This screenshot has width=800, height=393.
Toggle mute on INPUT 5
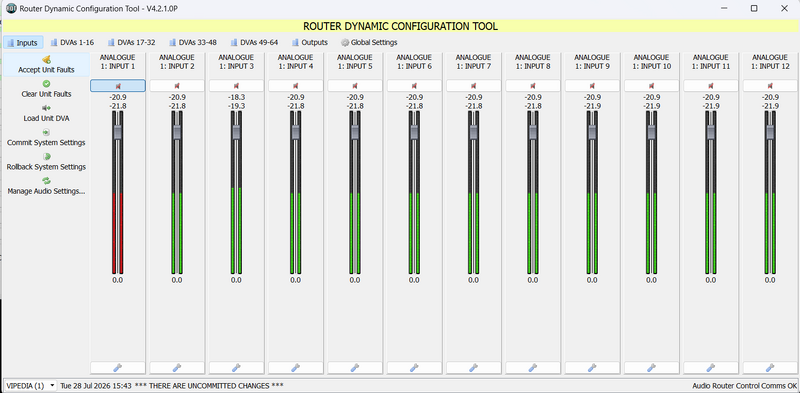[355, 86]
